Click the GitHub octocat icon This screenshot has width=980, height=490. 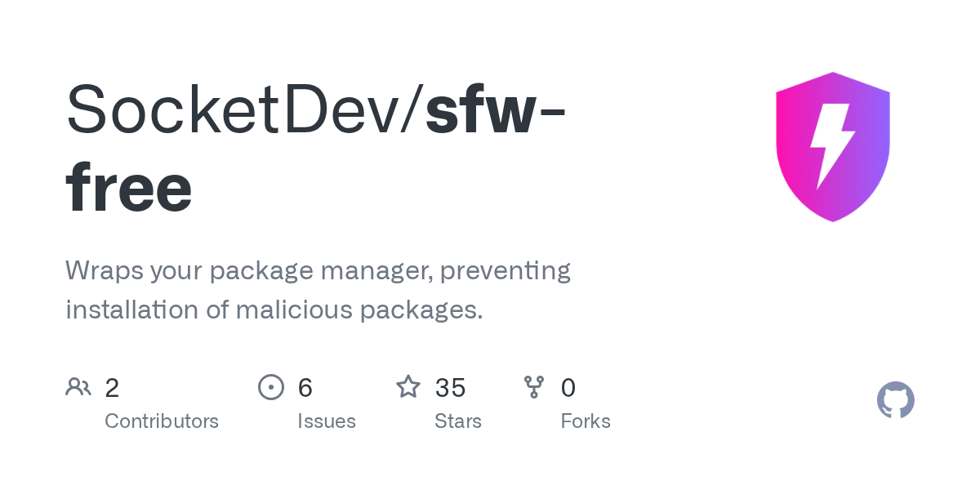tap(896, 400)
